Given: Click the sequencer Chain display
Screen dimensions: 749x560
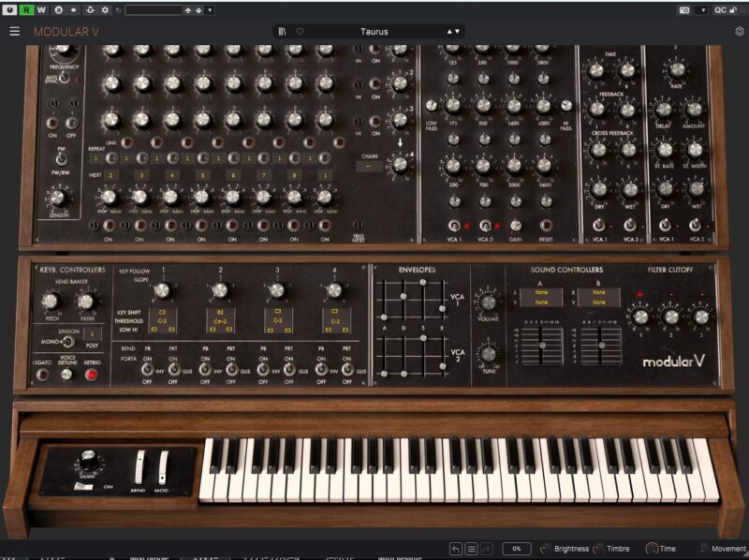Looking at the screenshot, I should pyautogui.click(x=369, y=167).
